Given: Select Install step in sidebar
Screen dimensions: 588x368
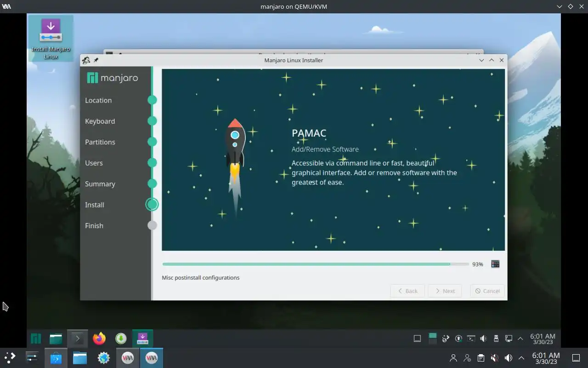Looking at the screenshot, I should tap(94, 205).
